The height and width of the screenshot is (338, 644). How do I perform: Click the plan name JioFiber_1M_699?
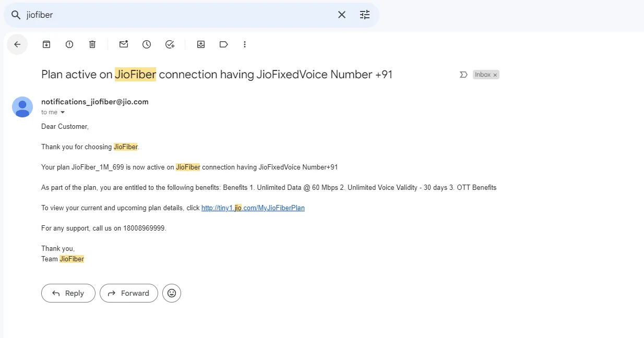(98, 167)
